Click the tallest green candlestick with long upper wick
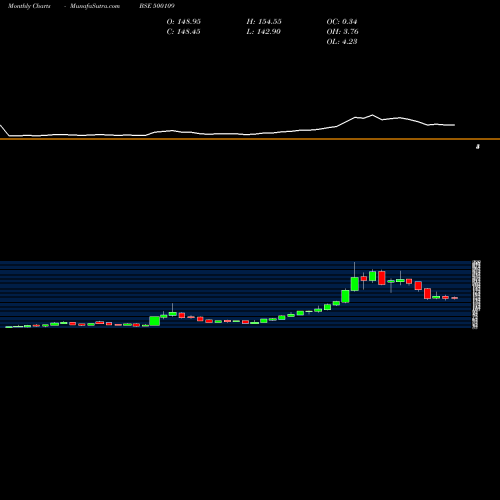The height and width of the screenshot is (500, 500). tap(355, 284)
